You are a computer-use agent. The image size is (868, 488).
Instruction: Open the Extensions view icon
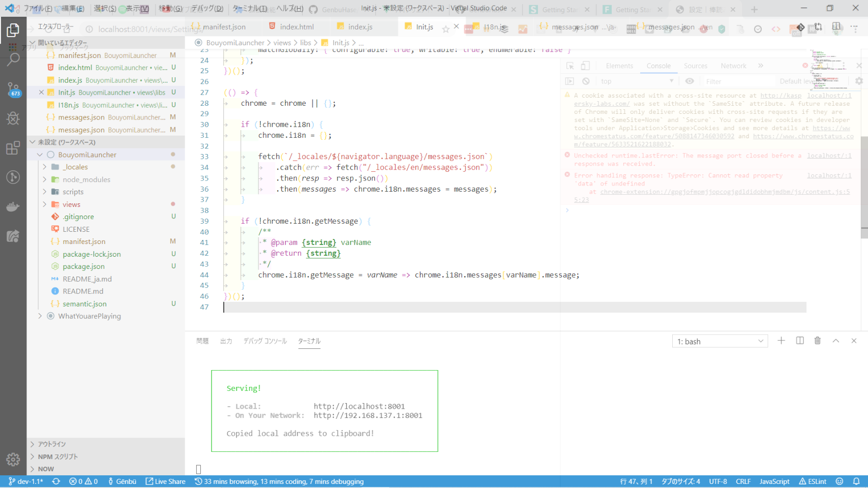(x=13, y=148)
